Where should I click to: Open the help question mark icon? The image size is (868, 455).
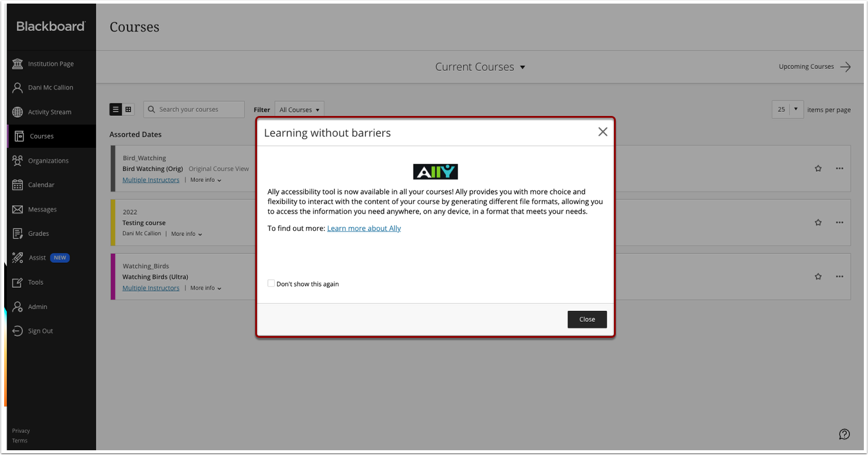[x=844, y=434]
